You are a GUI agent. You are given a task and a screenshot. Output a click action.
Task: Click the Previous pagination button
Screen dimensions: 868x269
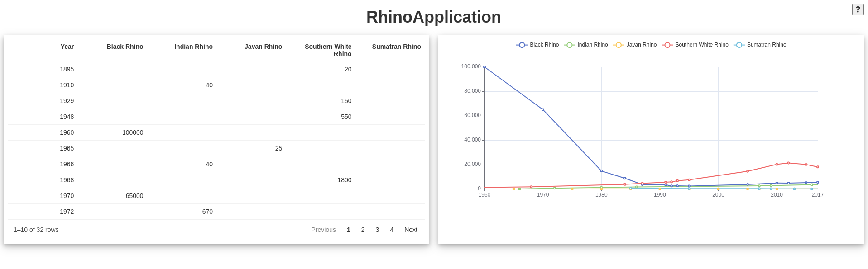click(x=323, y=230)
